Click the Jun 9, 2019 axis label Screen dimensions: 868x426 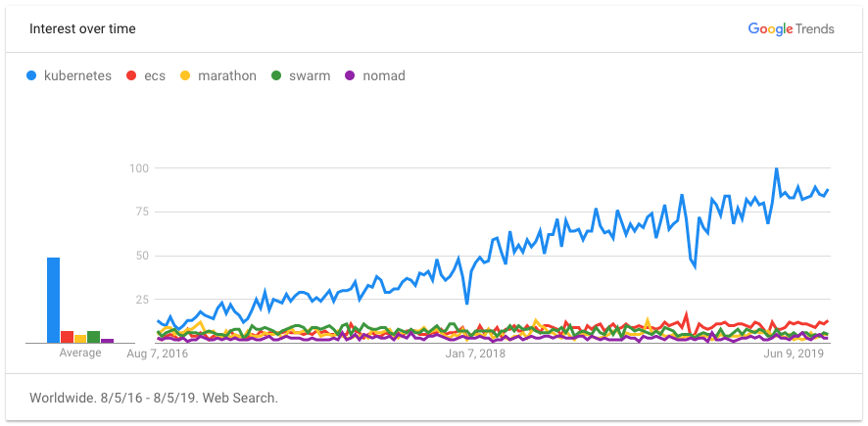tap(793, 354)
